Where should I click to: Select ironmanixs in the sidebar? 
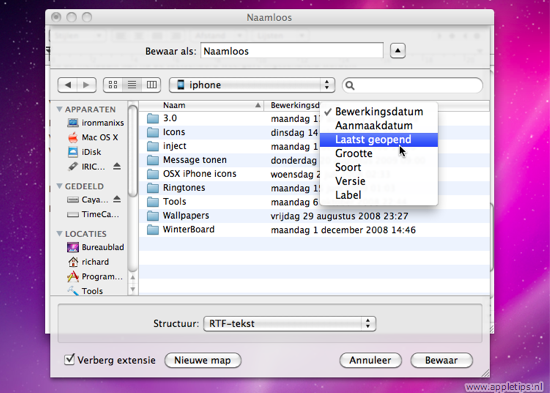pyautogui.click(x=95, y=123)
